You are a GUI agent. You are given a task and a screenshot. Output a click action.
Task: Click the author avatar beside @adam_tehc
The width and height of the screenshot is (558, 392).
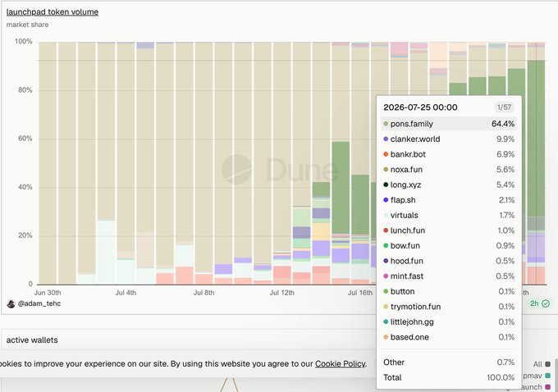click(x=11, y=303)
